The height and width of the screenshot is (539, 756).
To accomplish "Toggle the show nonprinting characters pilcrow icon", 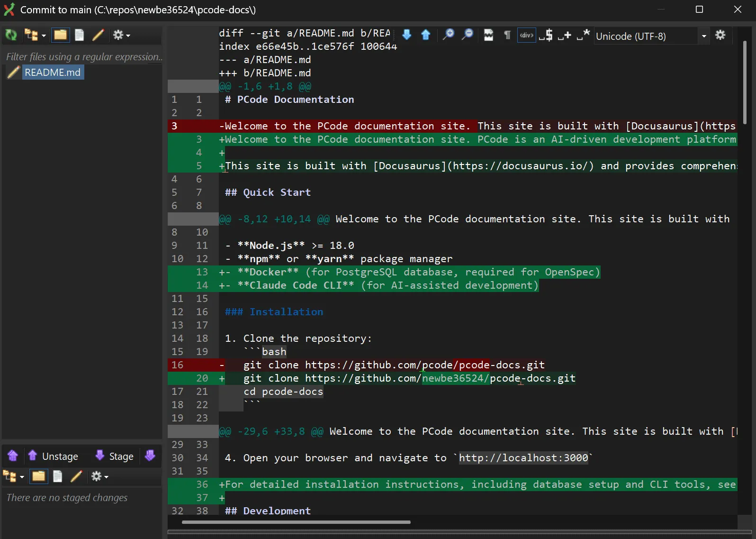I will pyautogui.click(x=507, y=35).
